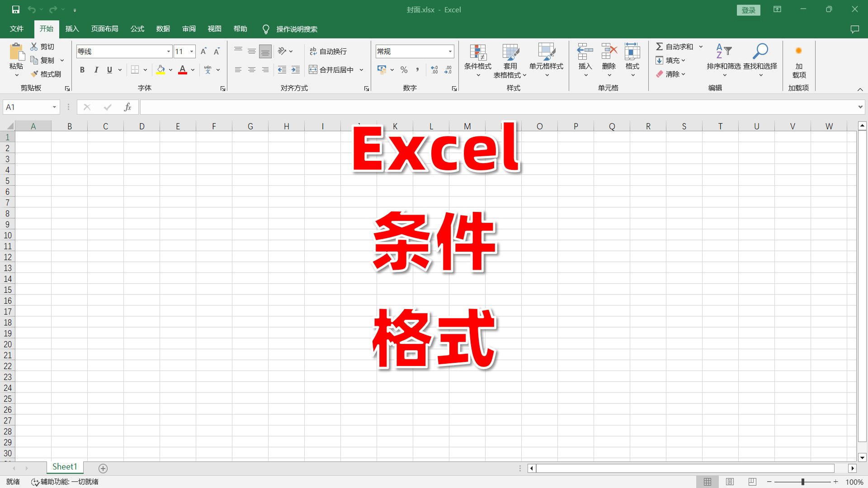Click the Add-ins (加载项) icon
Viewport: 868px width, 488px height.
click(799, 51)
